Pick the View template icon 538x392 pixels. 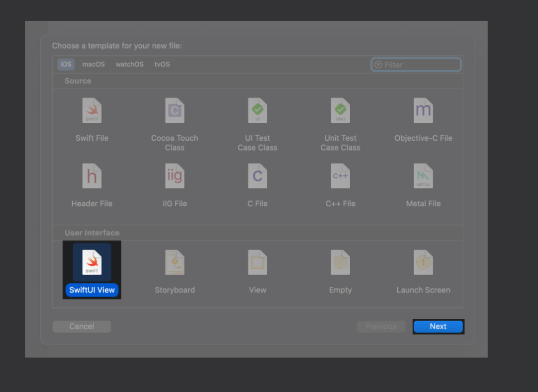pos(258,263)
